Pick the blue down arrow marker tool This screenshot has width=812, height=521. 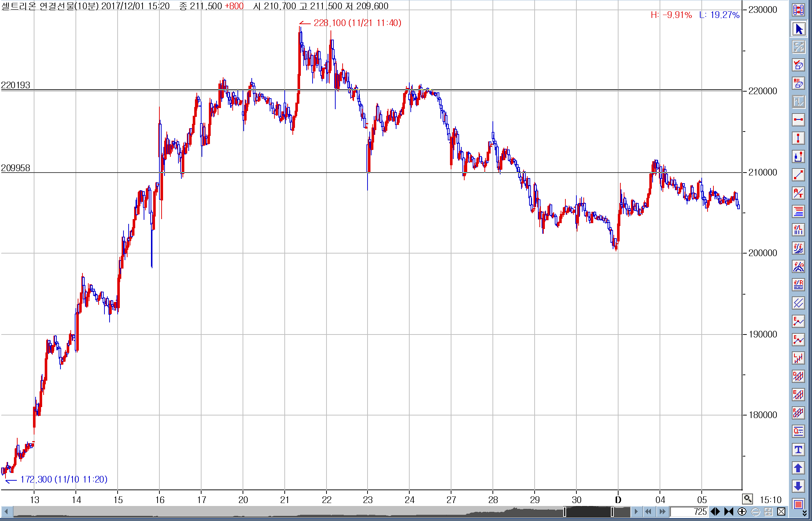798,486
